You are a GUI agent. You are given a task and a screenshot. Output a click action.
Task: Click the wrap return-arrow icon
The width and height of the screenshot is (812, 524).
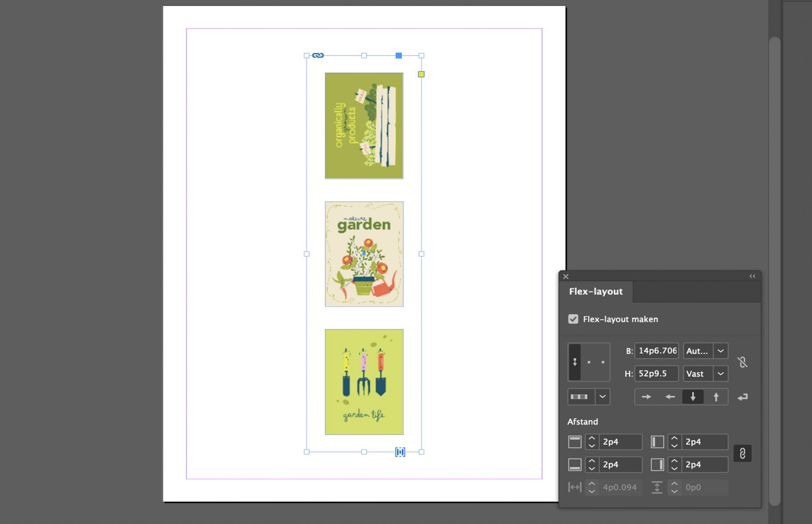tap(743, 397)
